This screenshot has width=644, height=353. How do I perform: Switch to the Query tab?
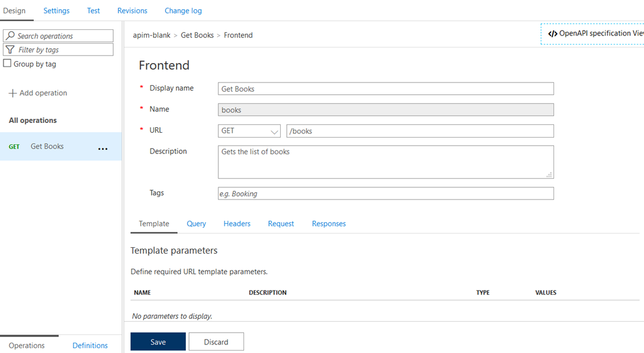point(196,223)
